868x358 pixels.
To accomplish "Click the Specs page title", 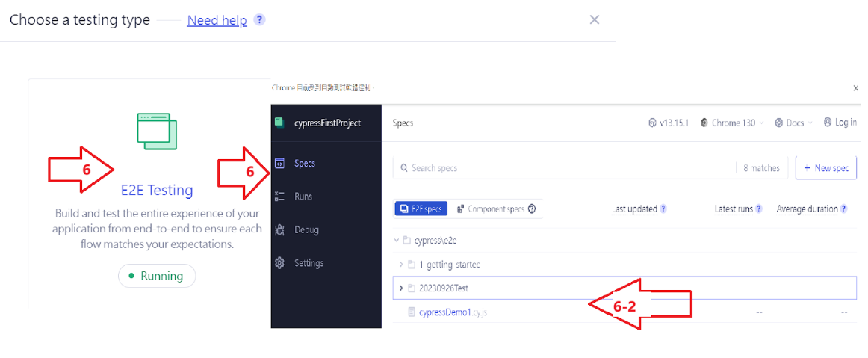I will pyautogui.click(x=403, y=123).
